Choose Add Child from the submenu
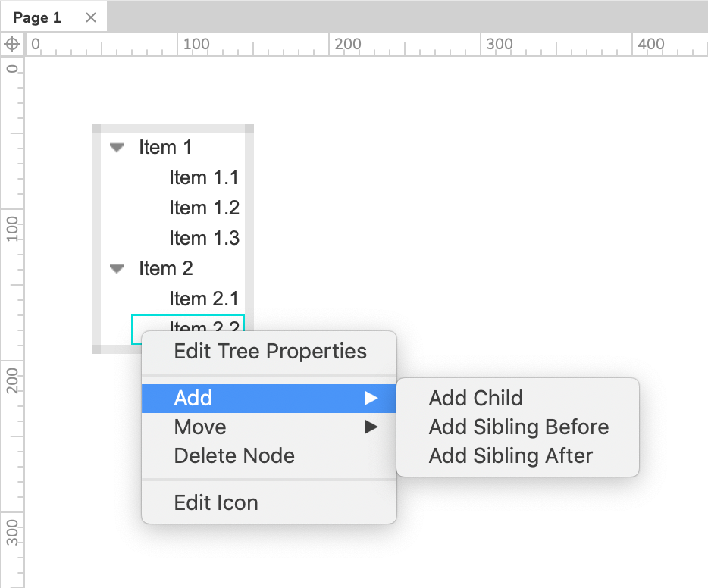Screen dimensions: 708x588 475,399
